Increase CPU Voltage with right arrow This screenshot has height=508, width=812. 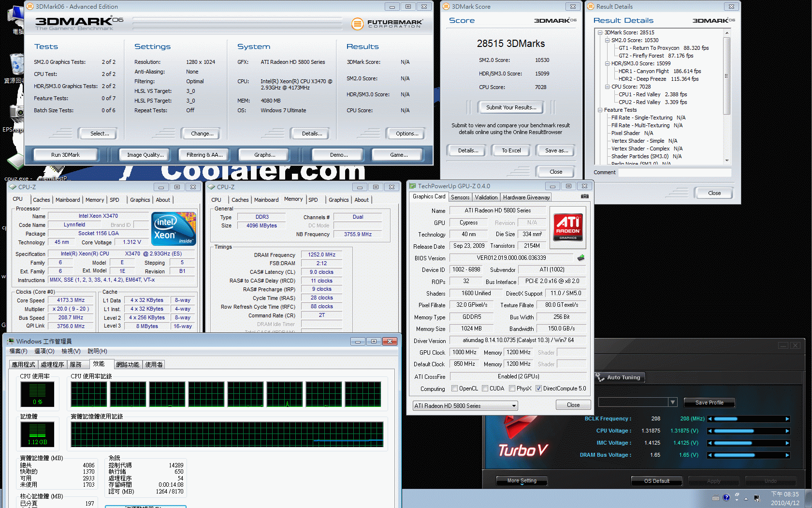click(x=787, y=431)
